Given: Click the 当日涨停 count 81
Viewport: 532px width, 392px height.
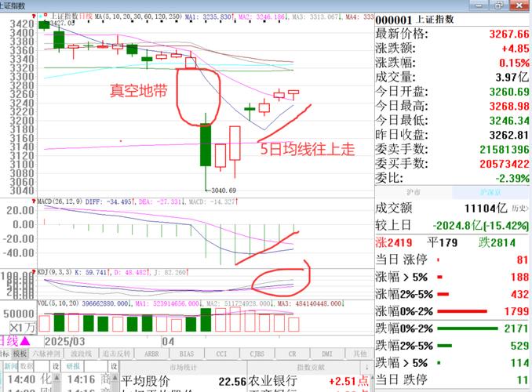Looking at the screenshot, I should pos(522,260).
